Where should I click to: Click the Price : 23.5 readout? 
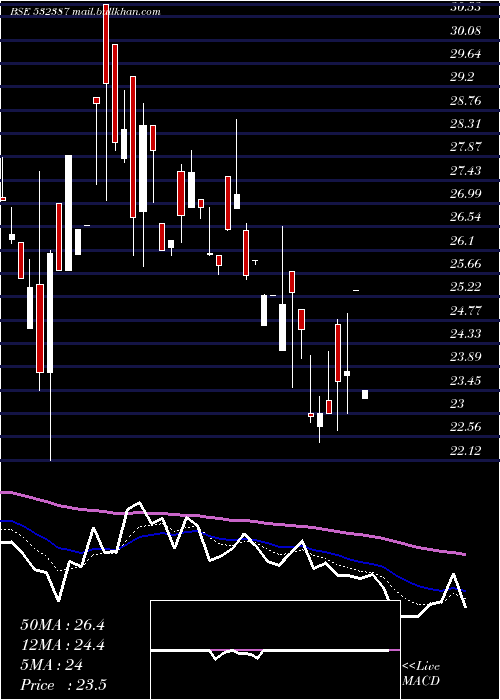[x=63, y=685]
